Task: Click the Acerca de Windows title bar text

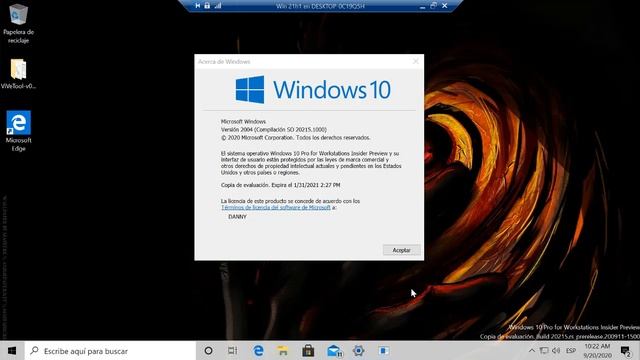Action: 224,62
